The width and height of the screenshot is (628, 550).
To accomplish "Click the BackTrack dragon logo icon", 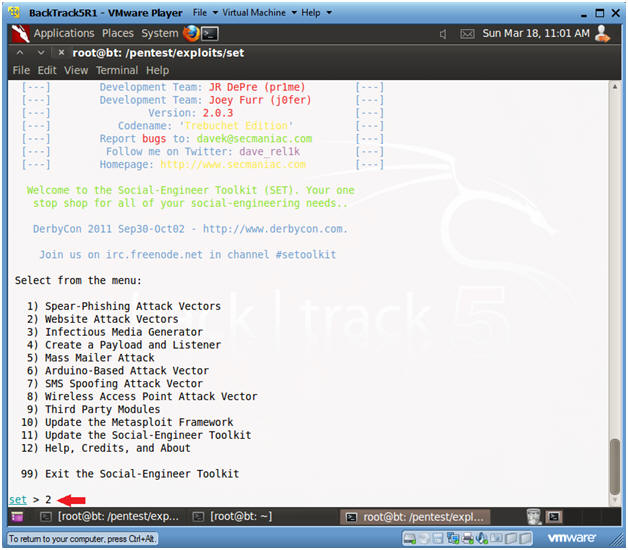I will (x=20, y=34).
